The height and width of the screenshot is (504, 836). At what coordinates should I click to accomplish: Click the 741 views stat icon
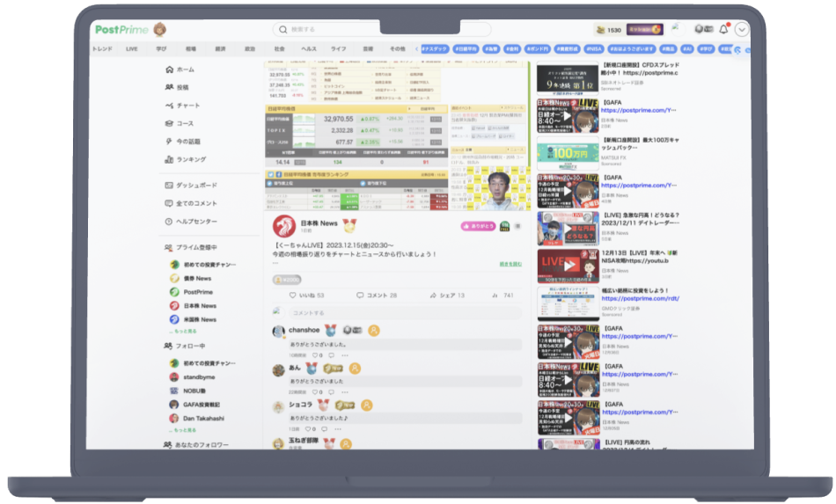(x=495, y=296)
